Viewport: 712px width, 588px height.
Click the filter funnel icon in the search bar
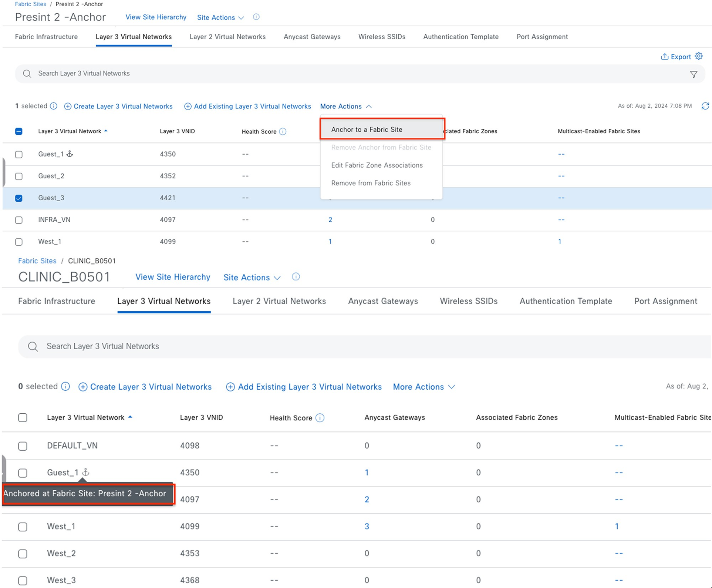[694, 74]
